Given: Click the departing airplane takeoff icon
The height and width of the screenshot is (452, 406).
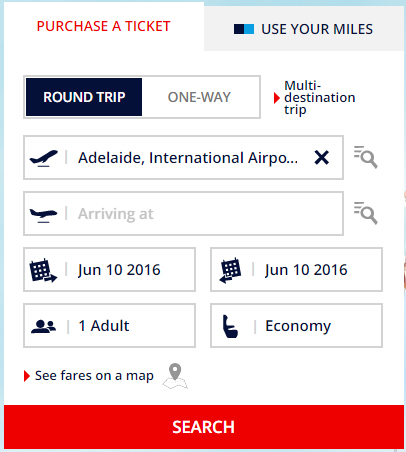Looking at the screenshot, I should click(43, 158).
